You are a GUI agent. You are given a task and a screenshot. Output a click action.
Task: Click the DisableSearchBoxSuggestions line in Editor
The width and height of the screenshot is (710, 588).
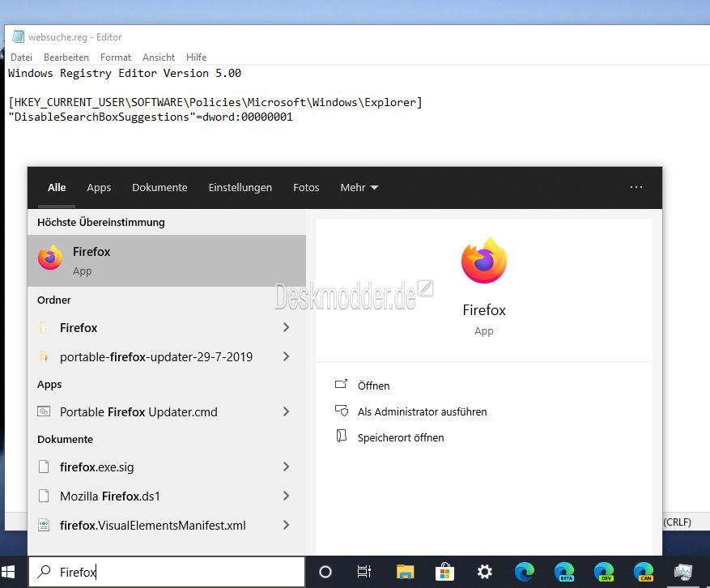coord(151,117)
